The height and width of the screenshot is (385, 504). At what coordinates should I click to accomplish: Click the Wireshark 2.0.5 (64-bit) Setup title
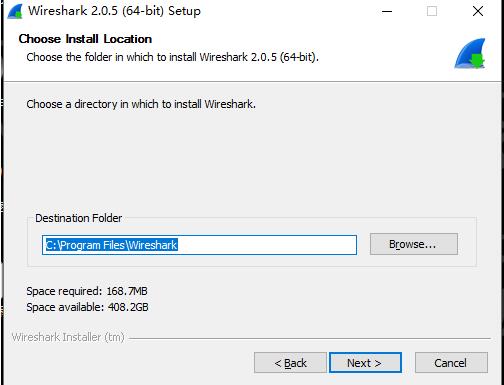[114, 11]
